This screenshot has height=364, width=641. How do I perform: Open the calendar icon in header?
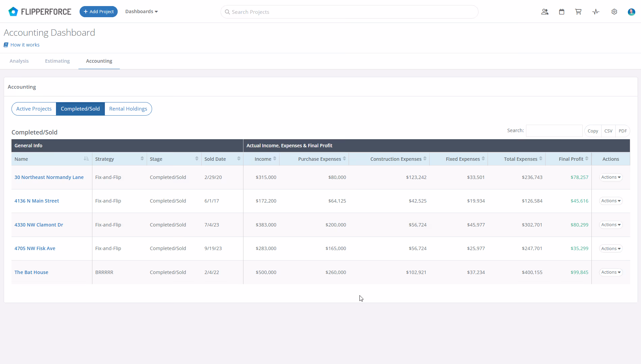(x=561, y=12)
